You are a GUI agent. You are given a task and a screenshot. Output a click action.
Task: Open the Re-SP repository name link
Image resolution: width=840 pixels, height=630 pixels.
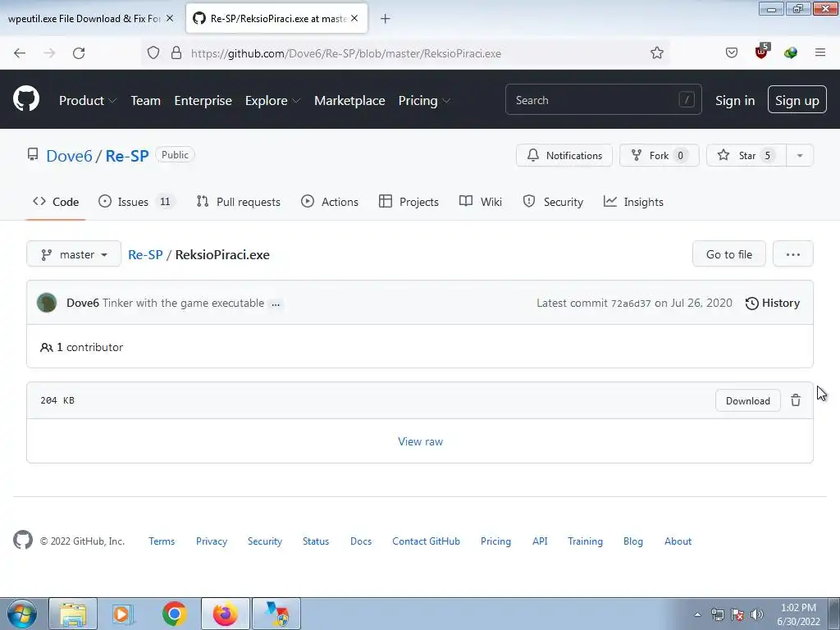127,156
